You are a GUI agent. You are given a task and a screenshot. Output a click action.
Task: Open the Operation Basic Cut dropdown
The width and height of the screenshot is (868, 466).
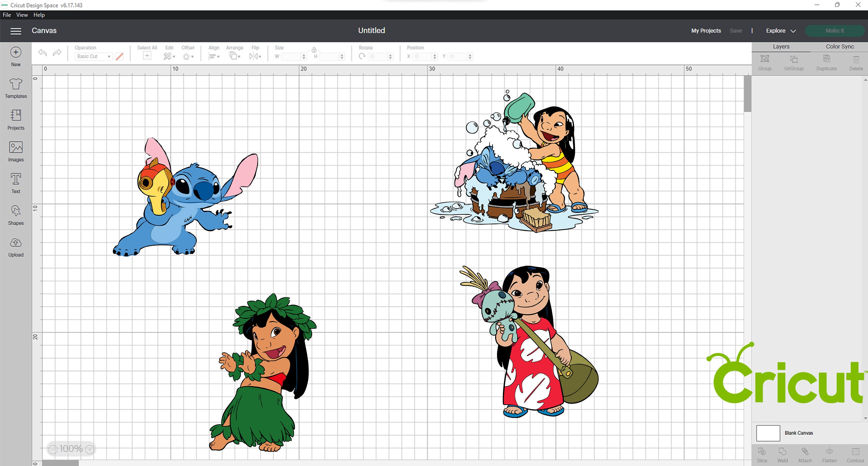[93, 56]
